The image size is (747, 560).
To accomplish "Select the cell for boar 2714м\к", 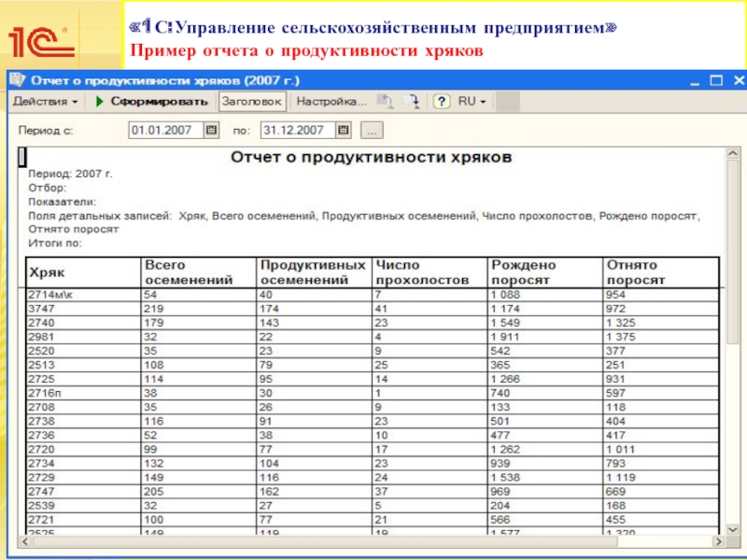I will [x=82, y=294].
